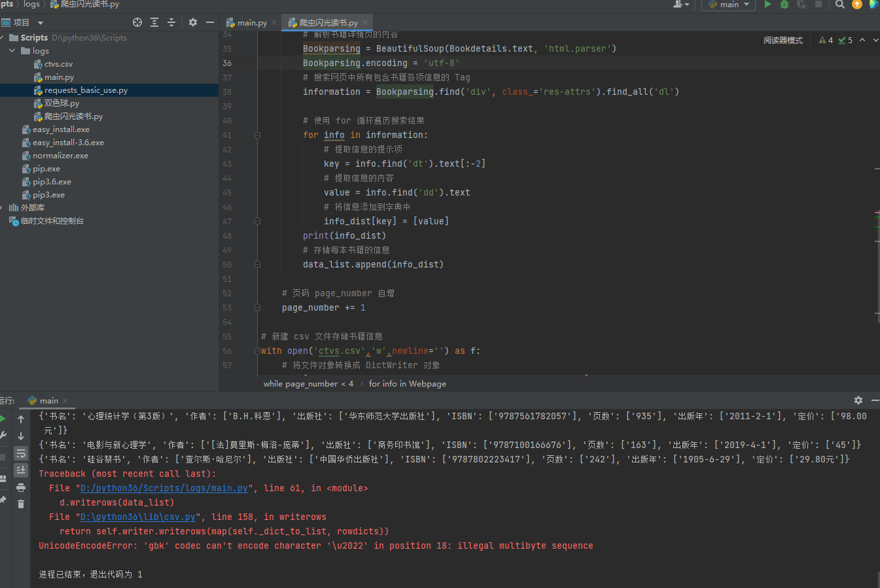Select easy_install-3.6.exe in project tree
The width and height of the screenshot is (880, 588).
(x=68, y=142)
